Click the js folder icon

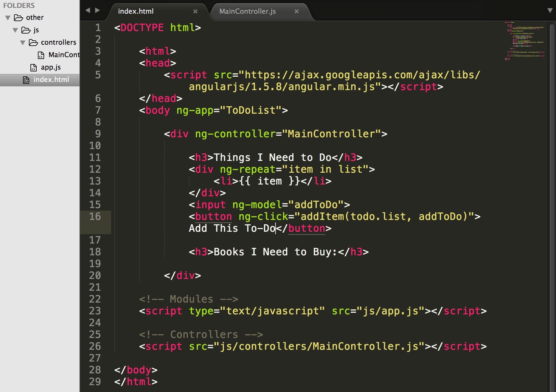point(26,30)
